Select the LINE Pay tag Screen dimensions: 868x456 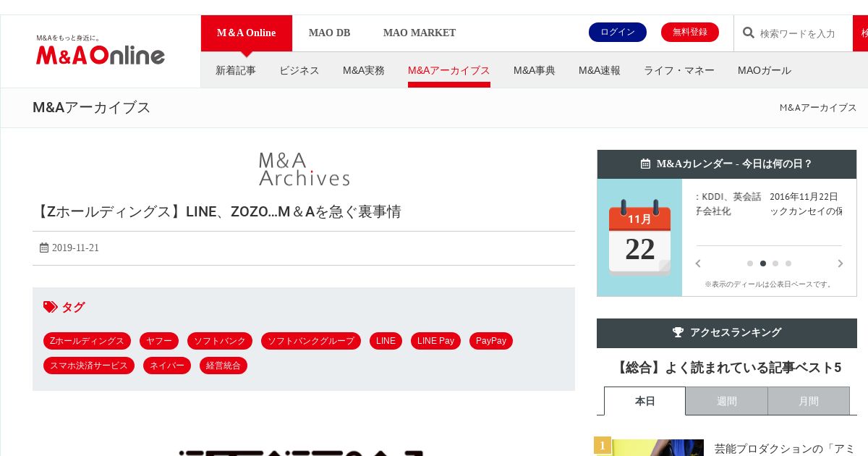pos(435,341)
